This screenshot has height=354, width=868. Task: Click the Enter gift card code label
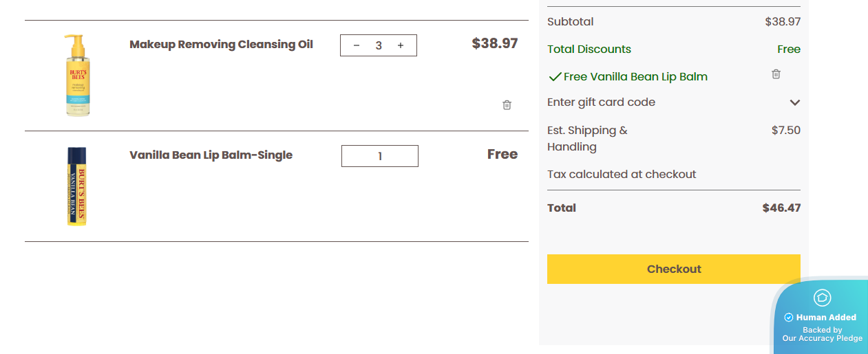tap(601, 102)
